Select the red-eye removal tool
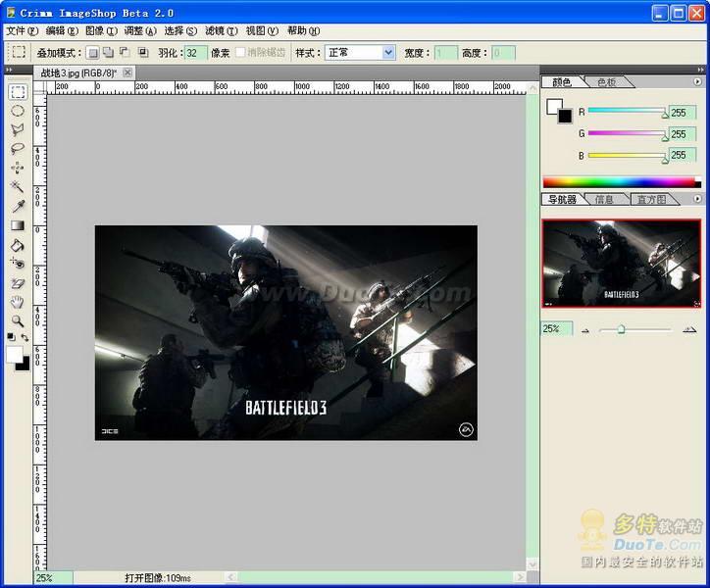This screenshot has height=588, width=710. click(18, 264)
